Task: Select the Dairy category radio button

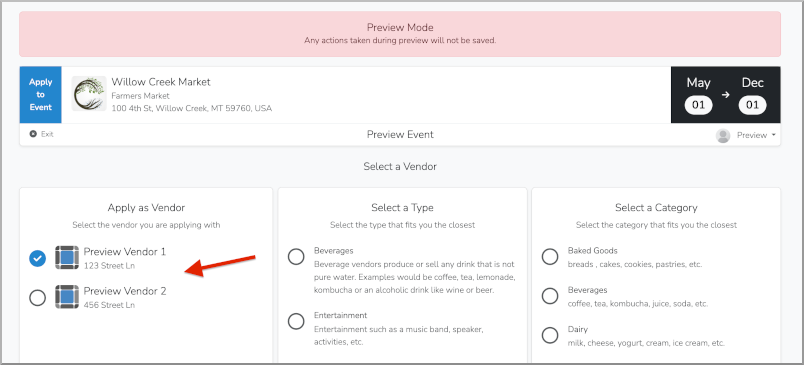Action: [550, 335]
